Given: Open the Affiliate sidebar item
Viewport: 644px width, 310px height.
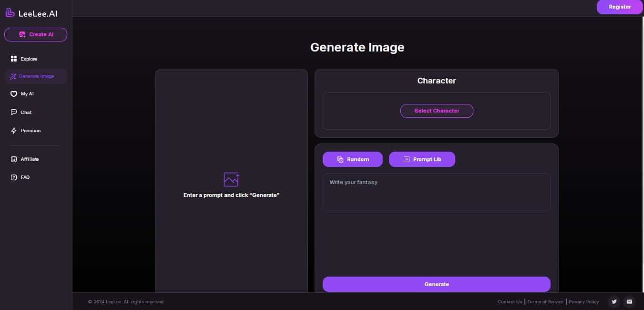Looking at the screenshot, I should tap(36, 159).
